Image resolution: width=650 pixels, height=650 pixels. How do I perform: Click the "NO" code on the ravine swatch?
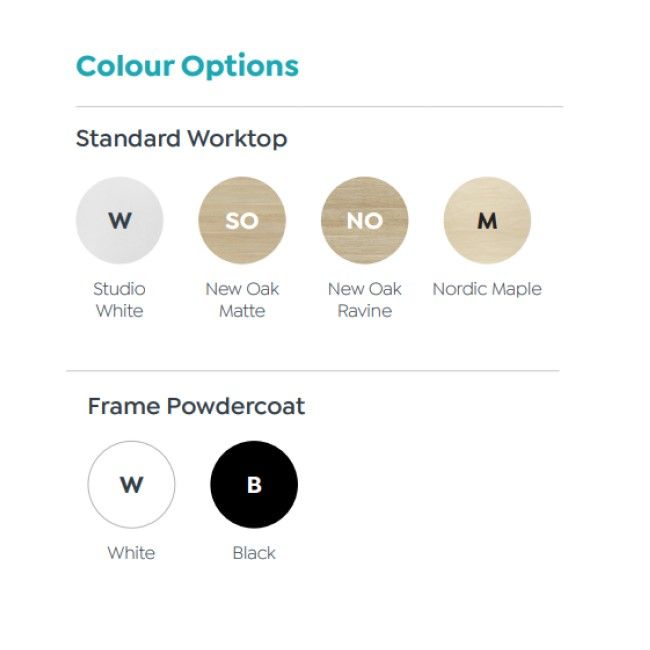coord(364,221)
